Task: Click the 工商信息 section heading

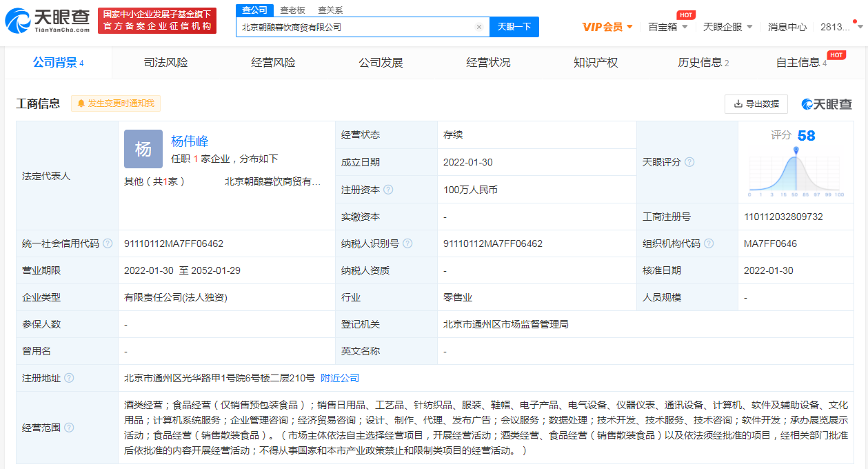Action: click(x=38, y=103)
